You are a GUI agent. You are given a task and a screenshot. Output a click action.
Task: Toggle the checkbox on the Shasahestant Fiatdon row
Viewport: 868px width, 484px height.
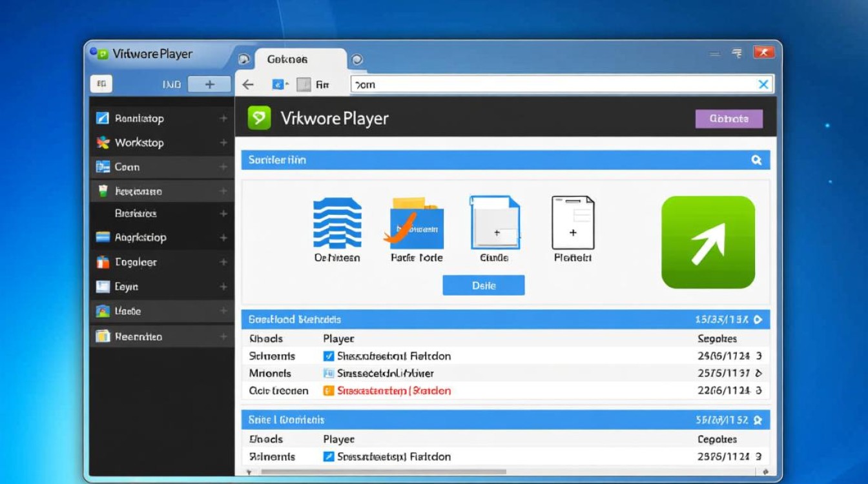(330, 356)
